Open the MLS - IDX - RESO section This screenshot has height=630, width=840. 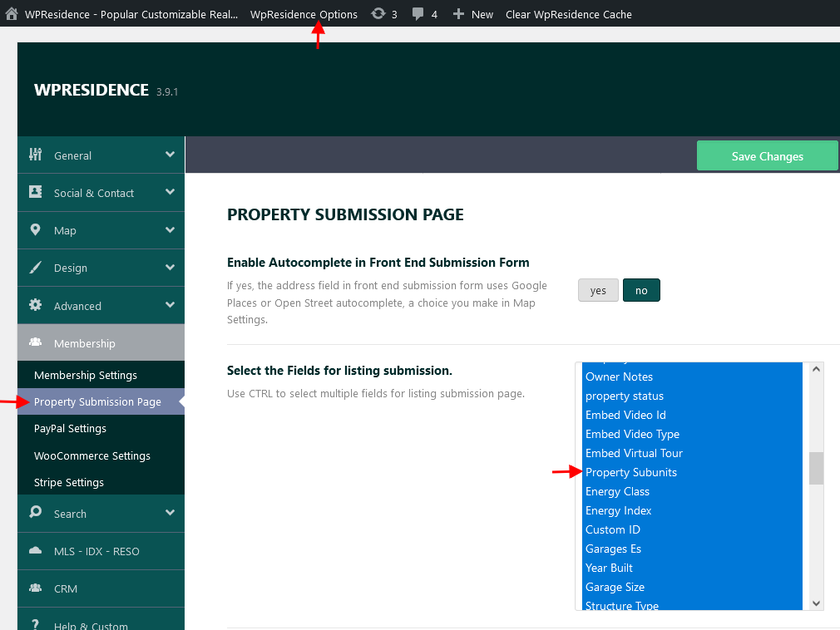click(101, 551)
